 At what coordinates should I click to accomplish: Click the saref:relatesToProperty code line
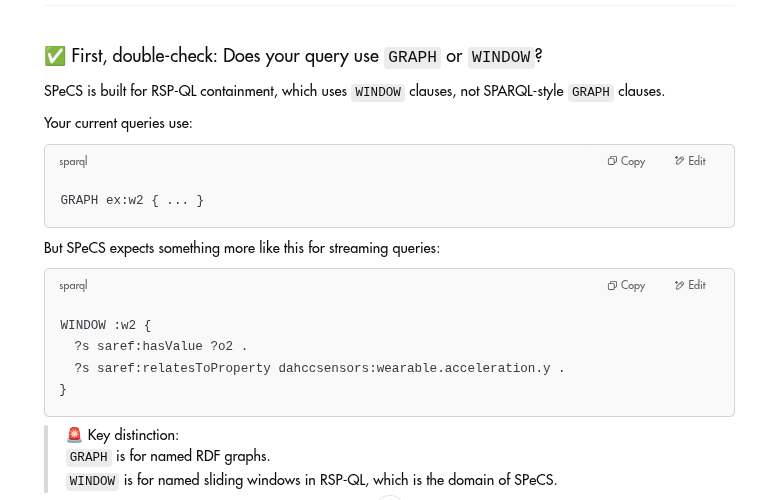coord(319,368)
